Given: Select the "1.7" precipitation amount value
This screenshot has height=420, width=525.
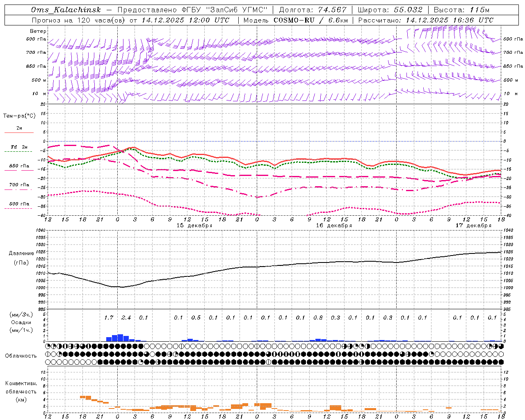Looking at the screenshot, I should tap(109, 317).
